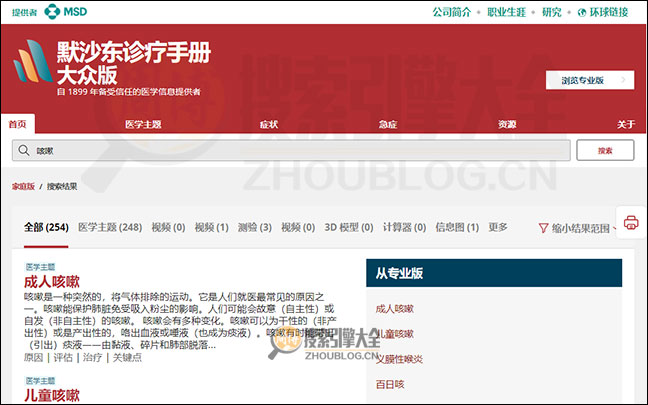Select the 视频 (1) results tab
Image resolution: width=648 pixels, height=405 pixels.
pyautogui.click(x=212, y=227)
